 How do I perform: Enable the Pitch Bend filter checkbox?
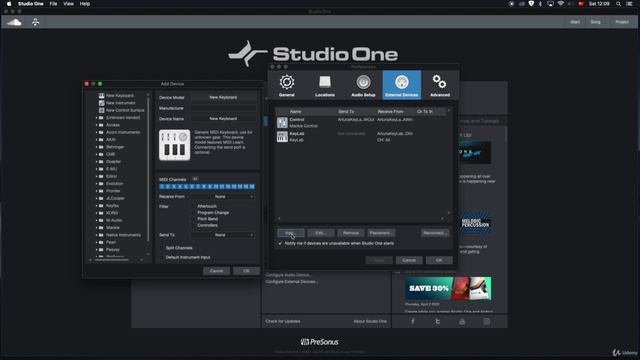coord(194,219)
